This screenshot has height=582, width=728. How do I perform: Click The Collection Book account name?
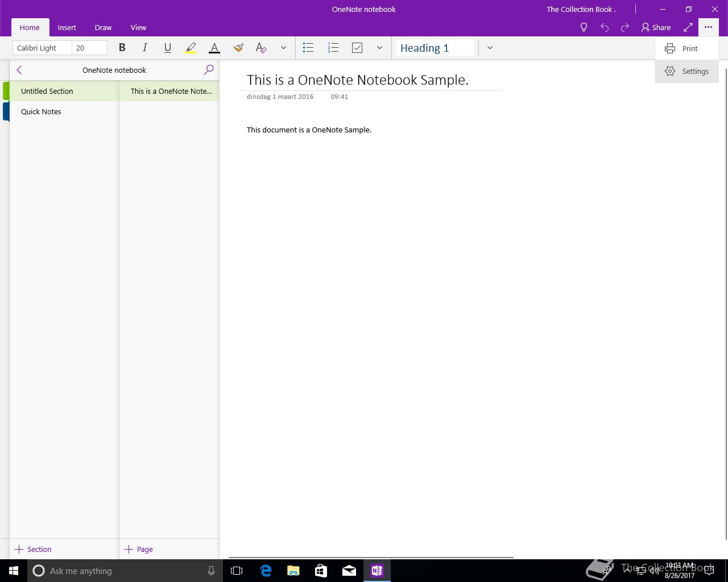pyautogui.click(x=581, y=9)
